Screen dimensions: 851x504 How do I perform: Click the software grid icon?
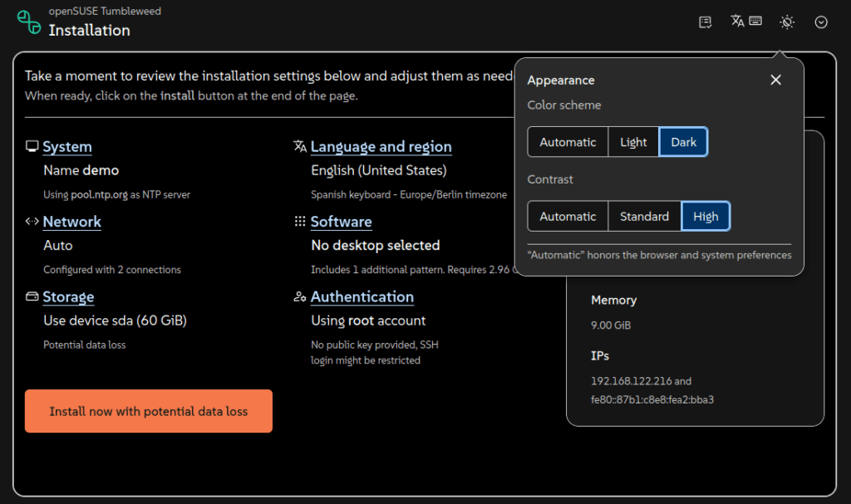point(299,221)
